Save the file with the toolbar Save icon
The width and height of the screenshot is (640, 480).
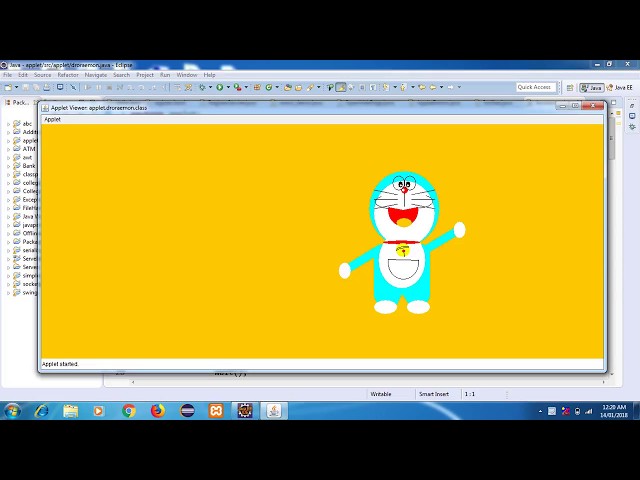(26, 87)
